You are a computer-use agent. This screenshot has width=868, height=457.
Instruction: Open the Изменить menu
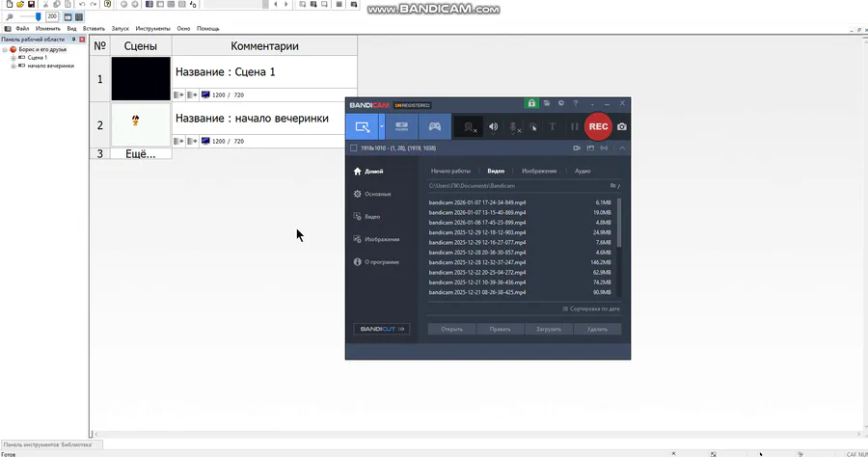[47, 28]
